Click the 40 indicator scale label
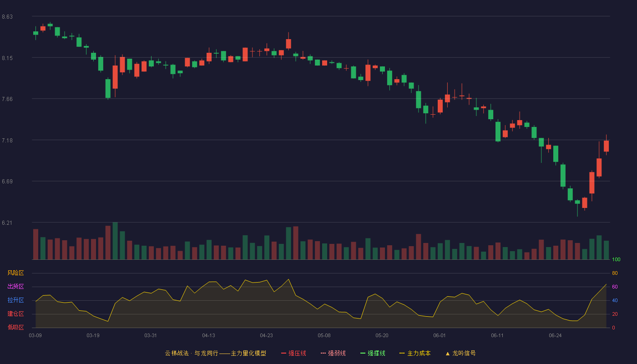The height and width of the screenshot is (364, 637). click(615, 300)
